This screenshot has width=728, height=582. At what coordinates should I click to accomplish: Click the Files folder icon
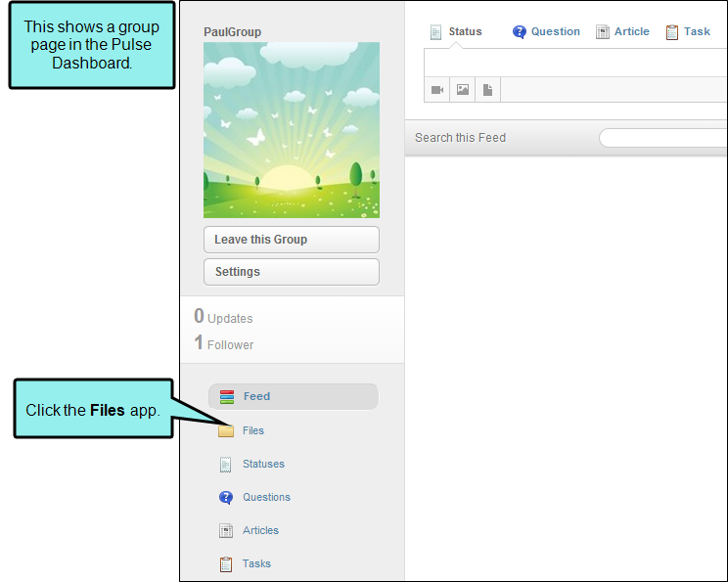click(x=226, y=430)
